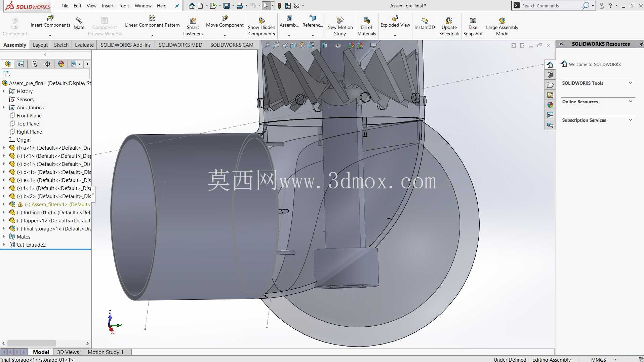
Task: Click Assembly Features button
Action: 289,22
